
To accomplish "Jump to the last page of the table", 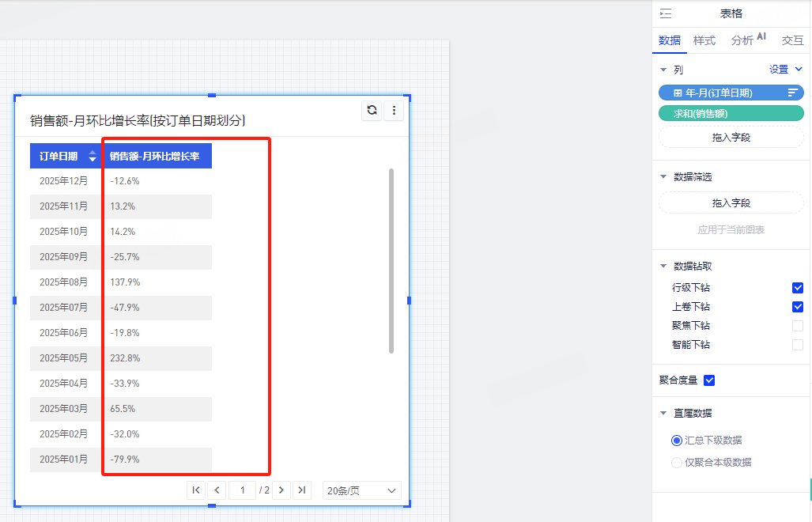I will point(301,490).
